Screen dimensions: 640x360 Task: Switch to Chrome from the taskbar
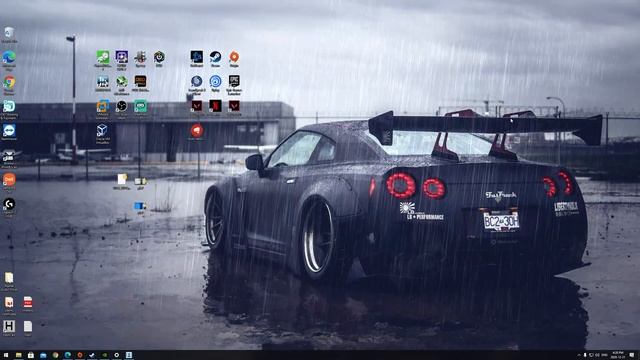coord(55,355)
